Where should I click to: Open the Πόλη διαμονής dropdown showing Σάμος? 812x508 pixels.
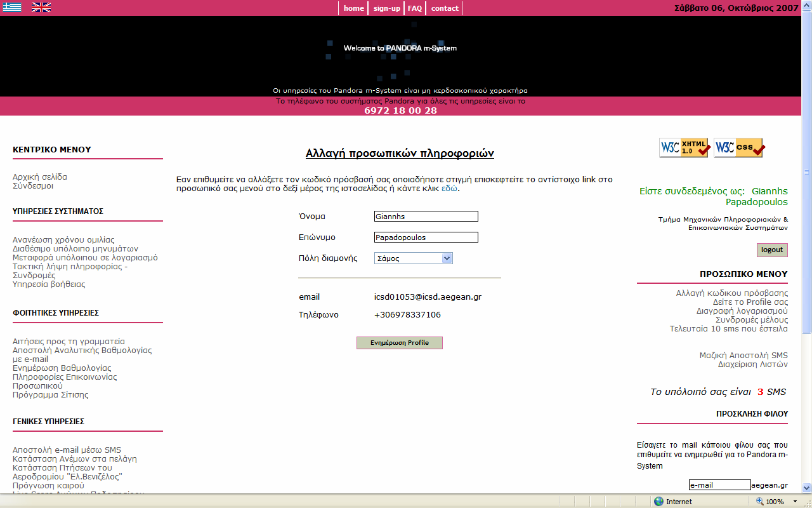(414, 258)
